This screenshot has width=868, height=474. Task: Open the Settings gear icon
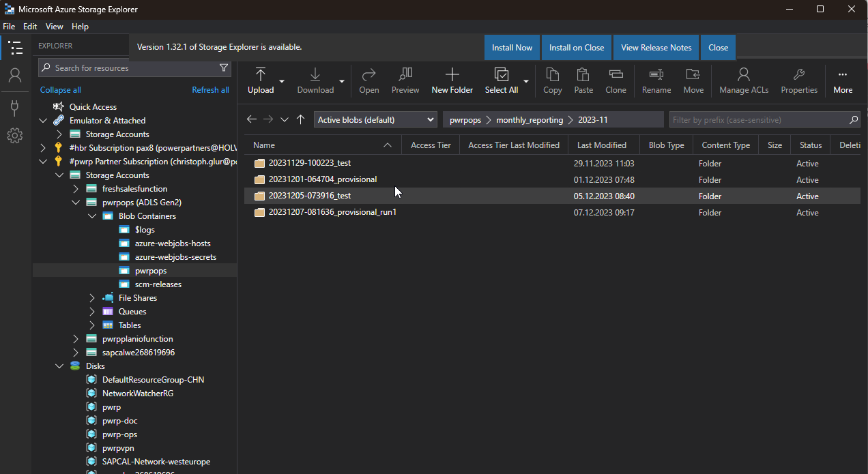pos(15,136)
